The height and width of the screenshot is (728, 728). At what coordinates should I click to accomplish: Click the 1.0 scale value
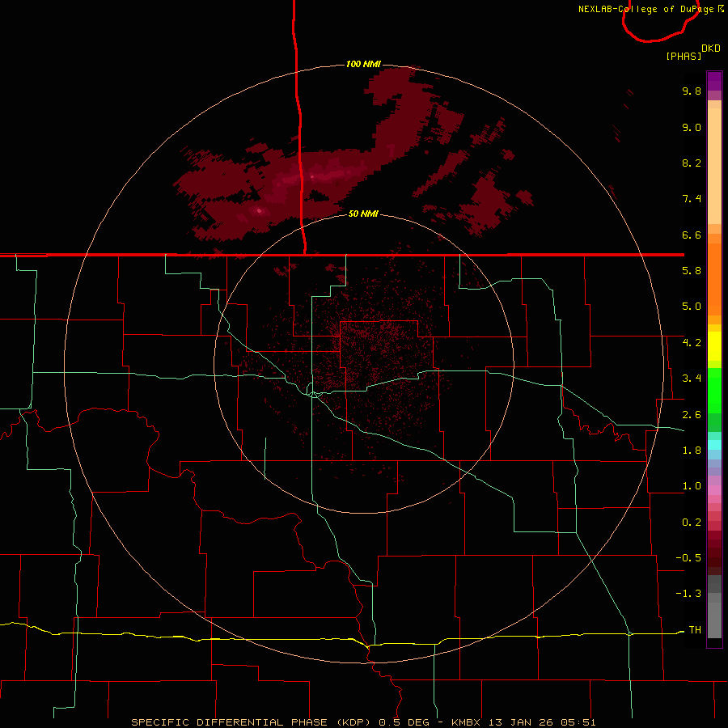[692, 486]
